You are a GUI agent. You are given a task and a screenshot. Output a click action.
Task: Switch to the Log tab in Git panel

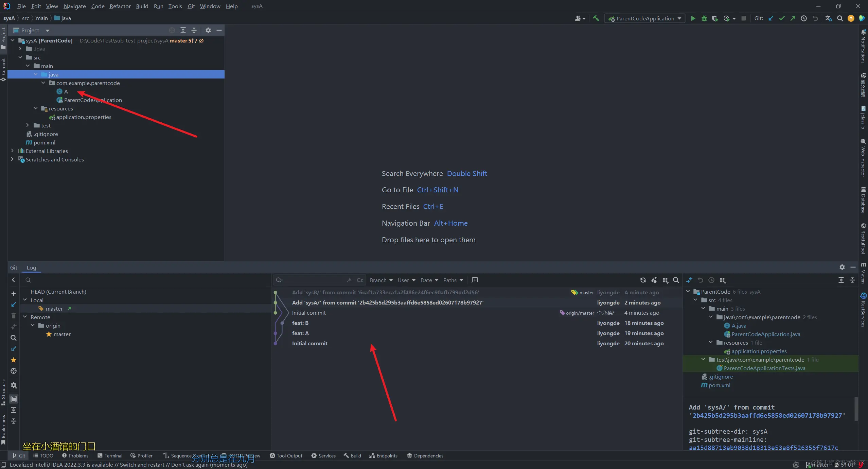coord(31,267)
